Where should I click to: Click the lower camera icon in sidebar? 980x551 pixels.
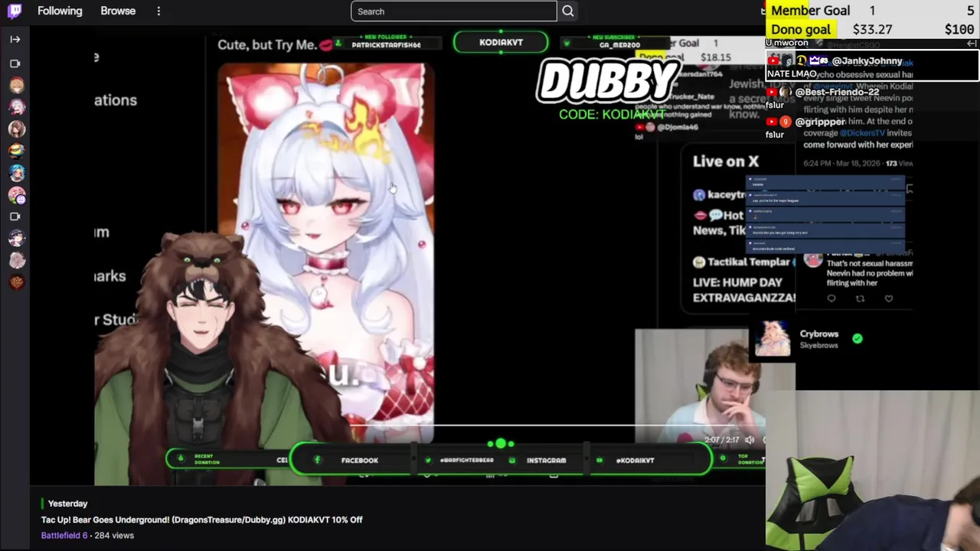(x=15, y=217)
